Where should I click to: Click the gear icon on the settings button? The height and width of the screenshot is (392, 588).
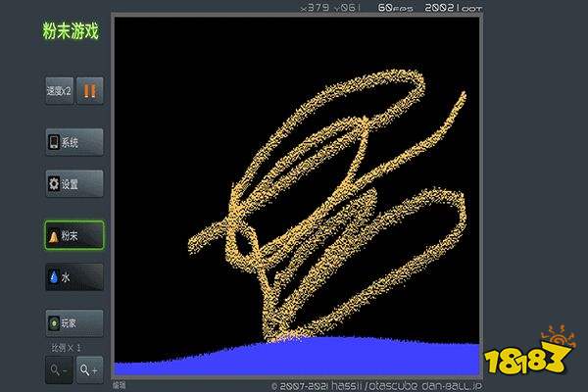point(54,183)
